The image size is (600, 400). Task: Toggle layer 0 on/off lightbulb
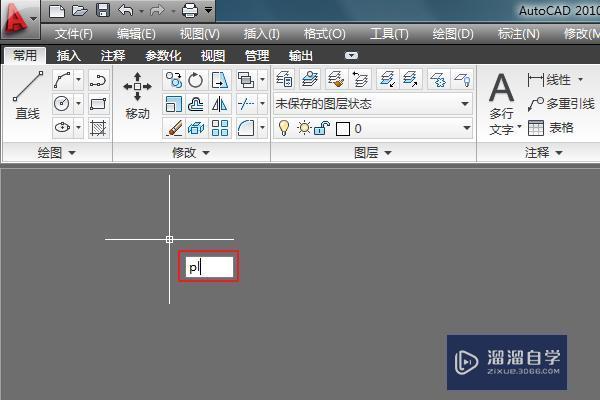(x=284, y=128)
